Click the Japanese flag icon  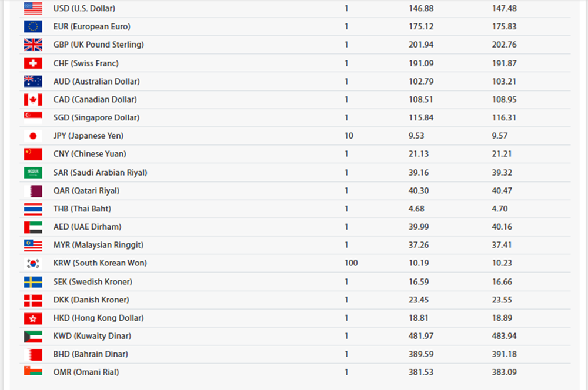click(33, 136)
